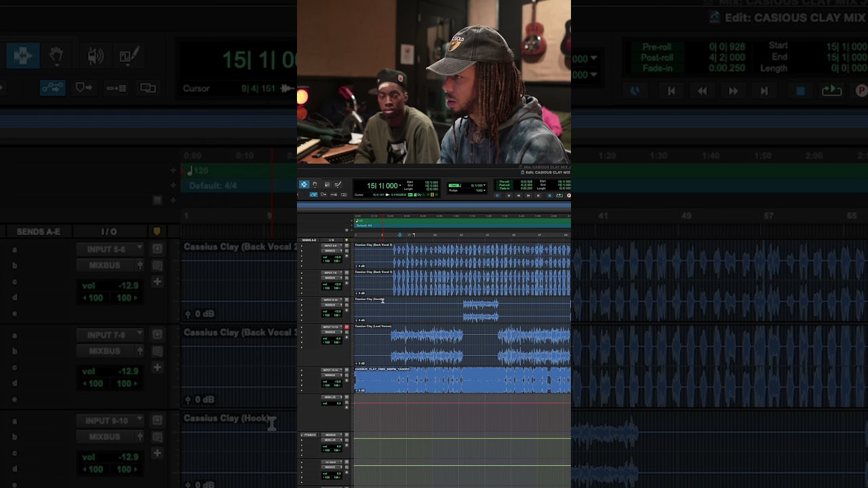Open the INPUT 13-14 input selector
Screen dimensions: 868x488
(x=332, y=370)
